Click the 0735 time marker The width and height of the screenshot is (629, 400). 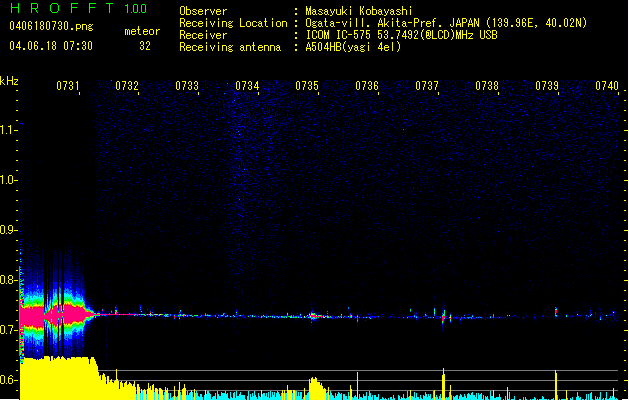pos(307,86)
